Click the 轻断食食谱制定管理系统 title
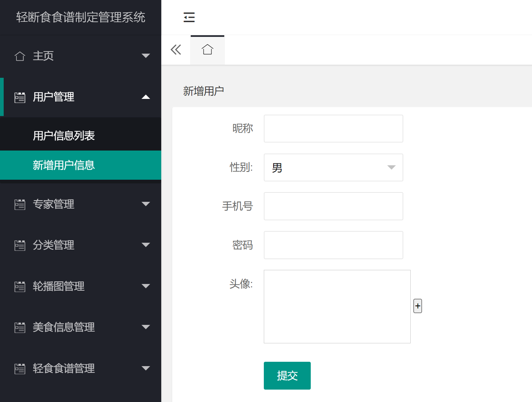532x402 pixels. (x=81, y=17)
